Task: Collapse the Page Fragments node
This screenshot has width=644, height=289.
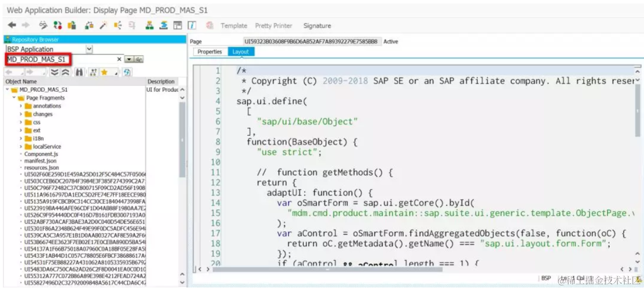Action: (15, 98)
